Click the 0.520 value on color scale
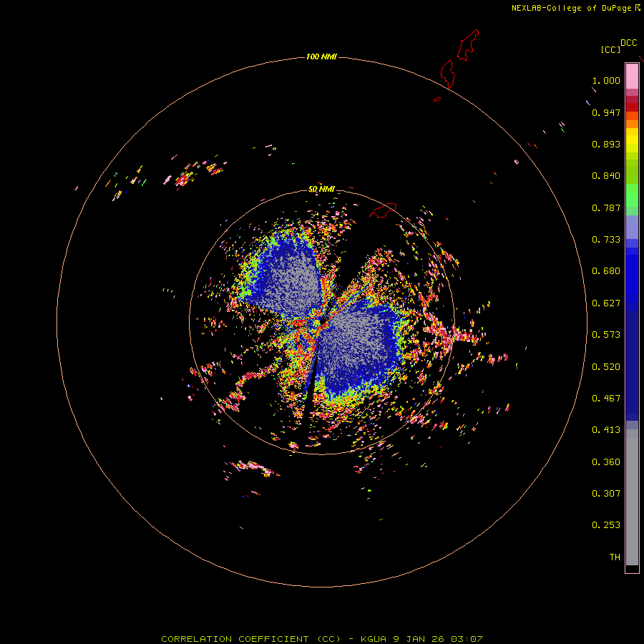 [606, 367]
